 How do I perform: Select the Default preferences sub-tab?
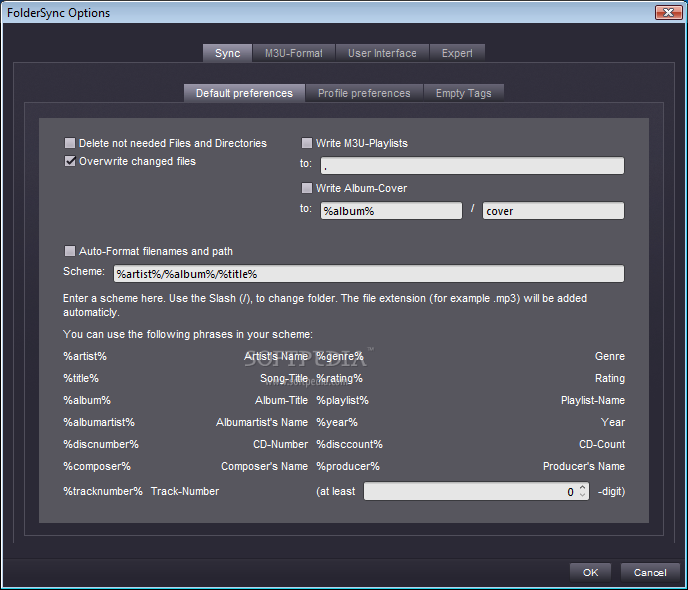pyautogui.click(x=244, y=93)
